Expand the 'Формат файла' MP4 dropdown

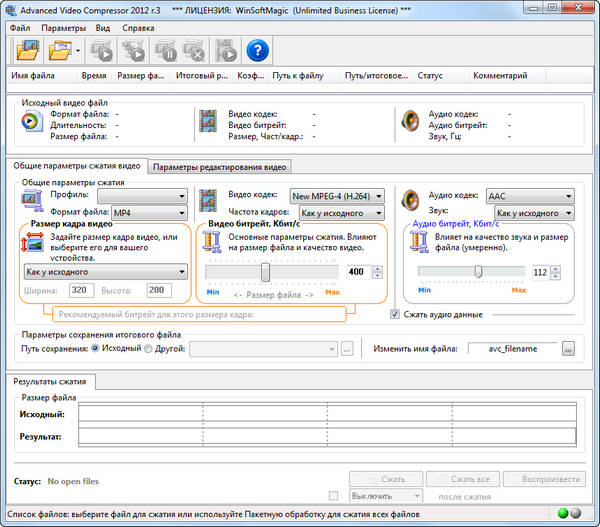click(x=148, y=213)
